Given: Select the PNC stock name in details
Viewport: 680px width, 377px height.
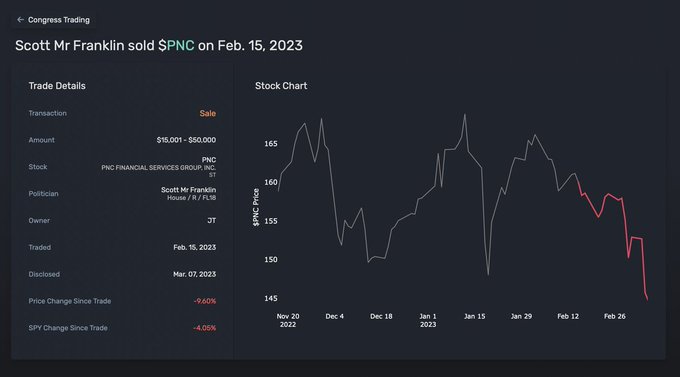Looking at the screenshot, I should tap(209, 160).
